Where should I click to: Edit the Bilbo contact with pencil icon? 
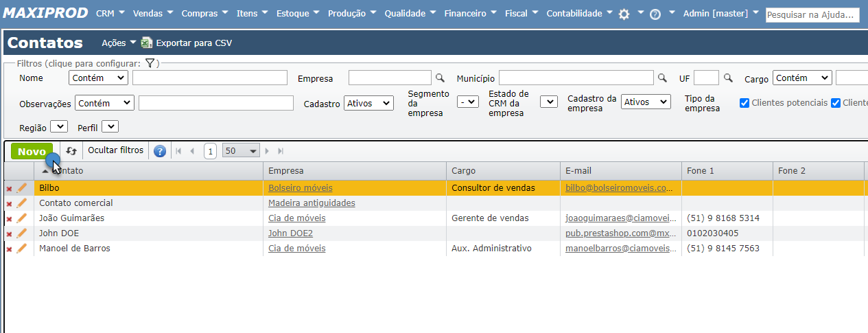click(x=22, y=188)
